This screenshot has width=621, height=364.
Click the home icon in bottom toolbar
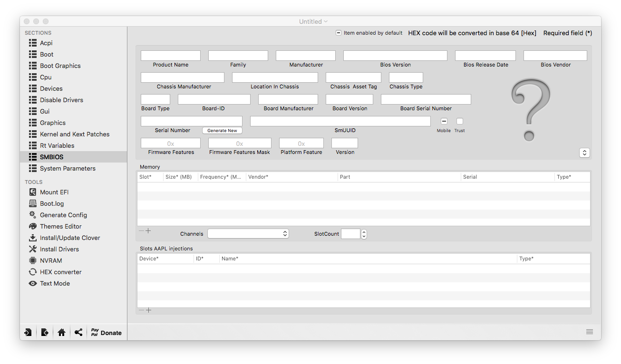[61, 333]
